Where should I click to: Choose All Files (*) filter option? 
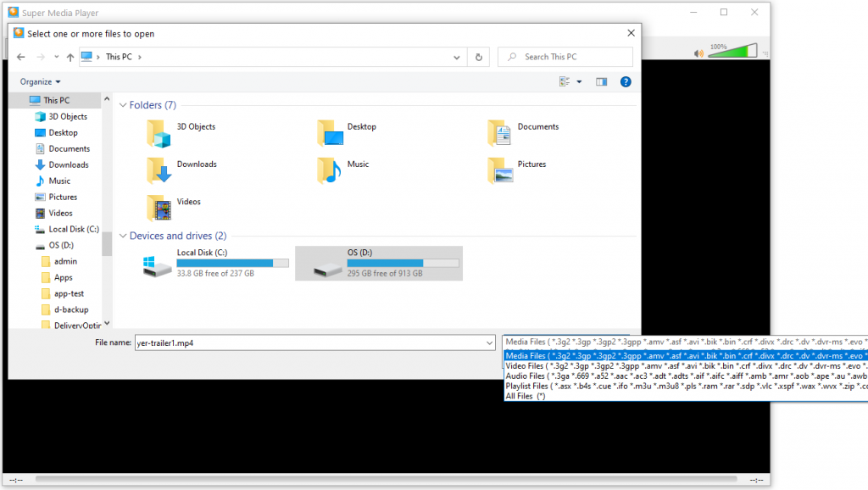point(526,396)
